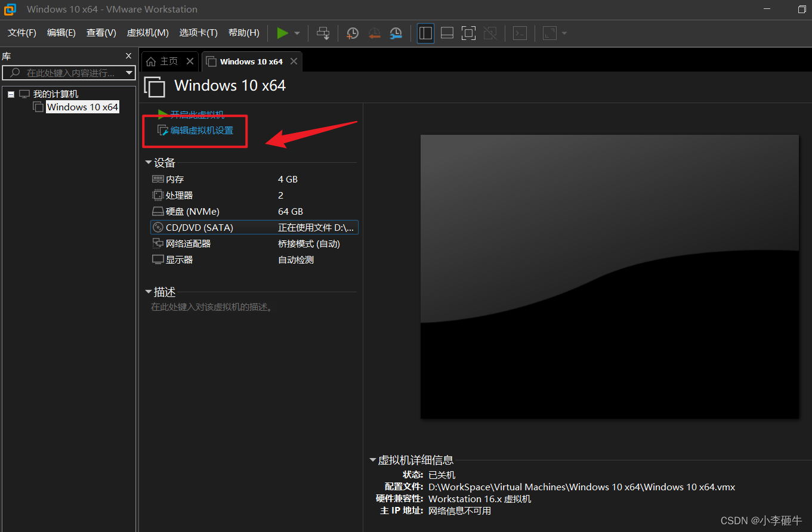Collapse the 设备 section
Viewport: 812px width, 532px height.
tap(149, 162)
